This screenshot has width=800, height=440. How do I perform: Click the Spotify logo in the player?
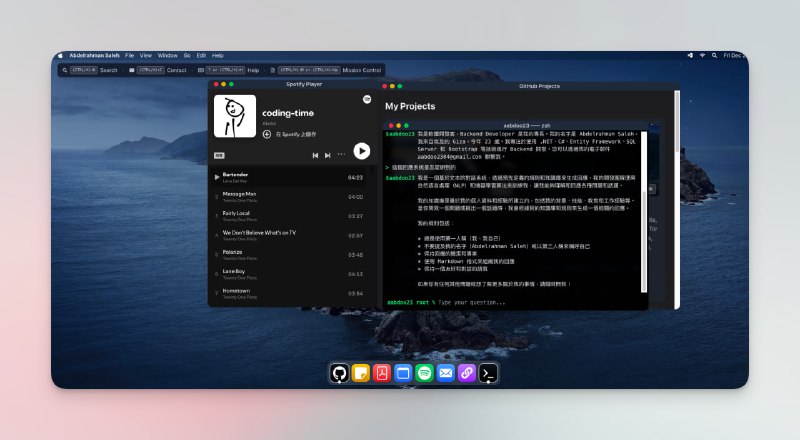point(366,100)
